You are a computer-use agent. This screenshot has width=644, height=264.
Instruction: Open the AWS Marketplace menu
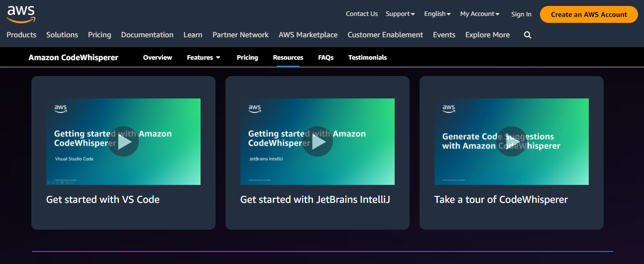point(308,35)
